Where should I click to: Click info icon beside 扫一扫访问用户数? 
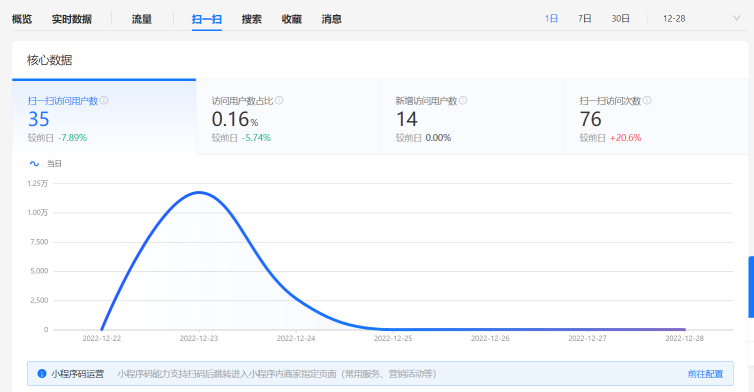point(104,101)
